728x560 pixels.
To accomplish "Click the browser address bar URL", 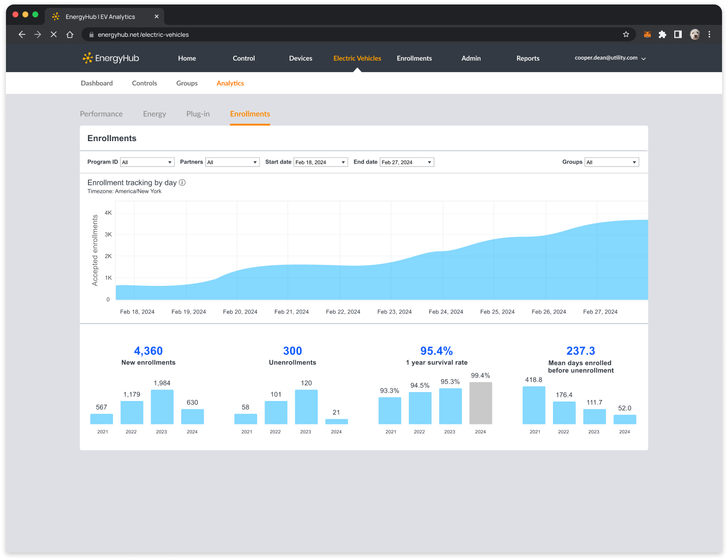I will (143, 35).
